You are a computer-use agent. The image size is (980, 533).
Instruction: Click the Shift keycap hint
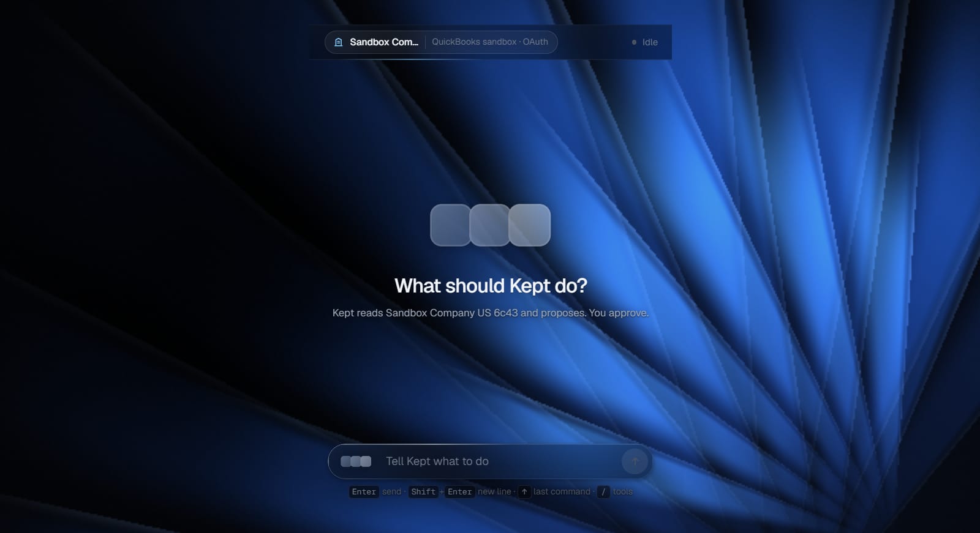click(423, 491)
